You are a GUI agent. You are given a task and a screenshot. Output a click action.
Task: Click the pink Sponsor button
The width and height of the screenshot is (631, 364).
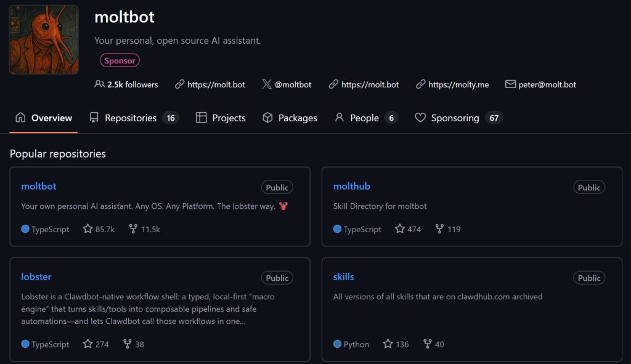pos(120,60)
